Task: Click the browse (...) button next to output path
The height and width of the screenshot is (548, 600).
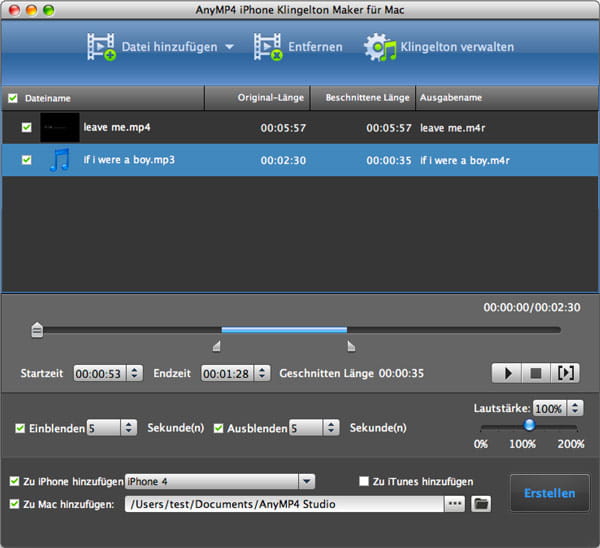Action: 455,504
